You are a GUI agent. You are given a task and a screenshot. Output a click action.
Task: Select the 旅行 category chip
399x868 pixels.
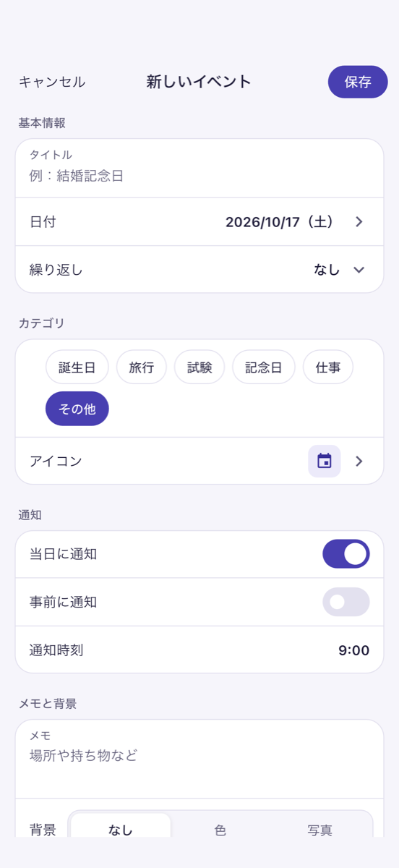tap(142, 367)
